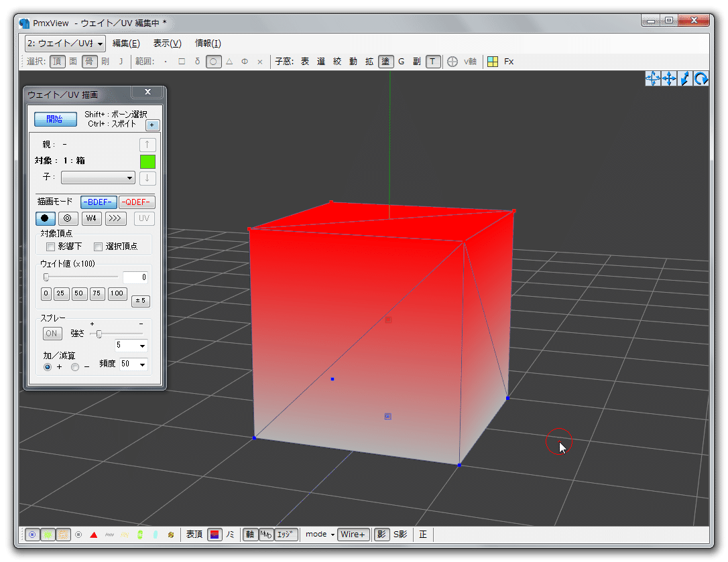
Task: Enable the 選択頂点 checkbox
Action: point(99,247)
